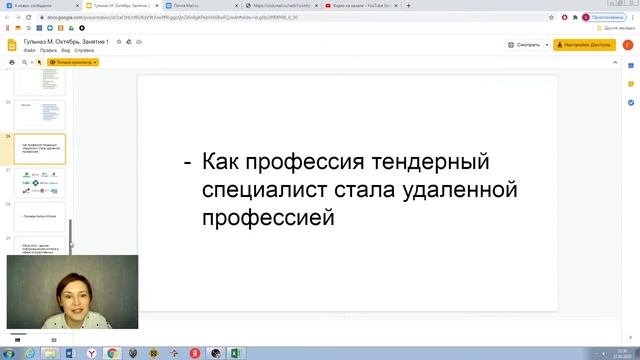Open the Справка menu

coord(84,50)
